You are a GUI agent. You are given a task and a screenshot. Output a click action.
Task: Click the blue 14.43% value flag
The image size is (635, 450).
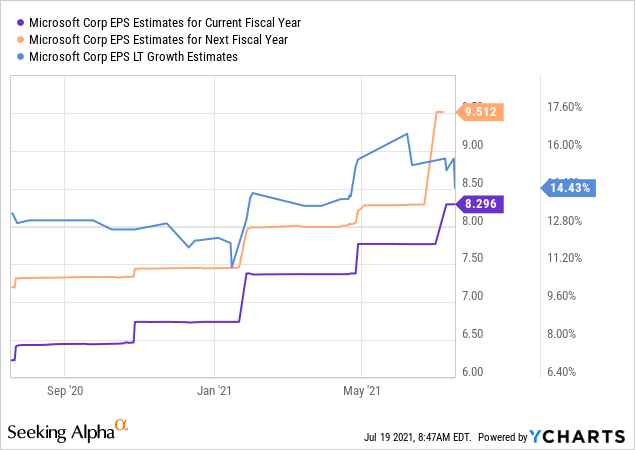[568, 187]
